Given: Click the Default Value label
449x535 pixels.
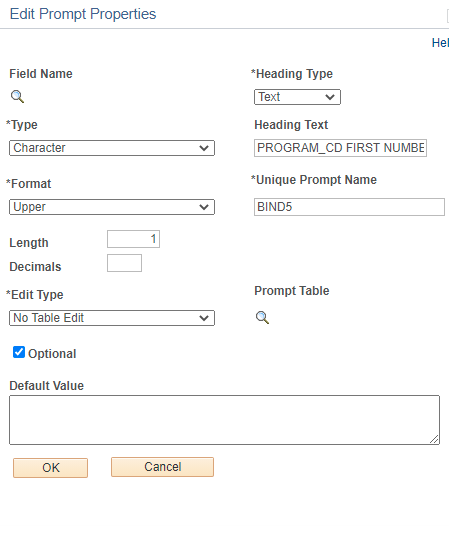Looking at the screenshot, I should click(x=47, y=386).
